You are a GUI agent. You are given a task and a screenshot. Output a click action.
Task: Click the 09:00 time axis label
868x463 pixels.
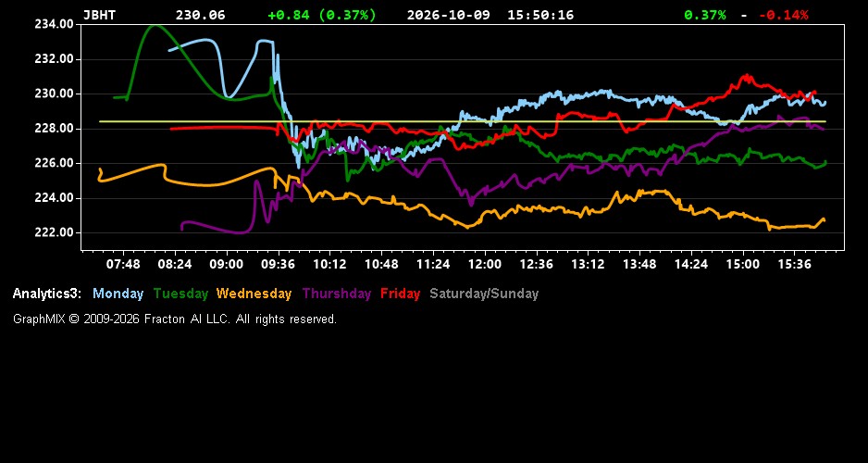(x=226, y=264)
